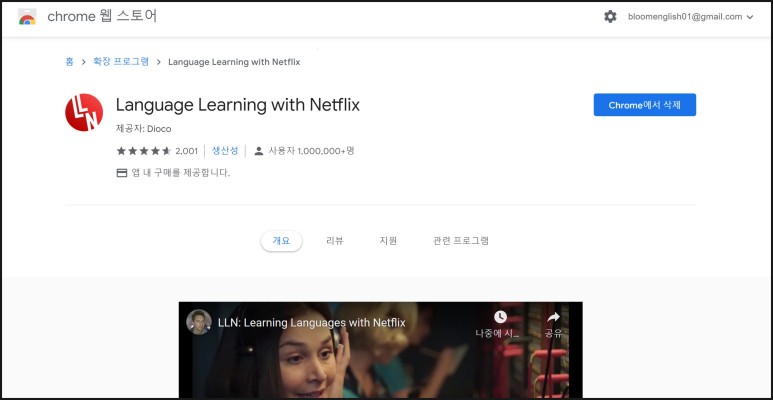Click the 2,001 ratings count
This screenshot has width=773, height=400.
pyautogui.click(x=186, y=151)
